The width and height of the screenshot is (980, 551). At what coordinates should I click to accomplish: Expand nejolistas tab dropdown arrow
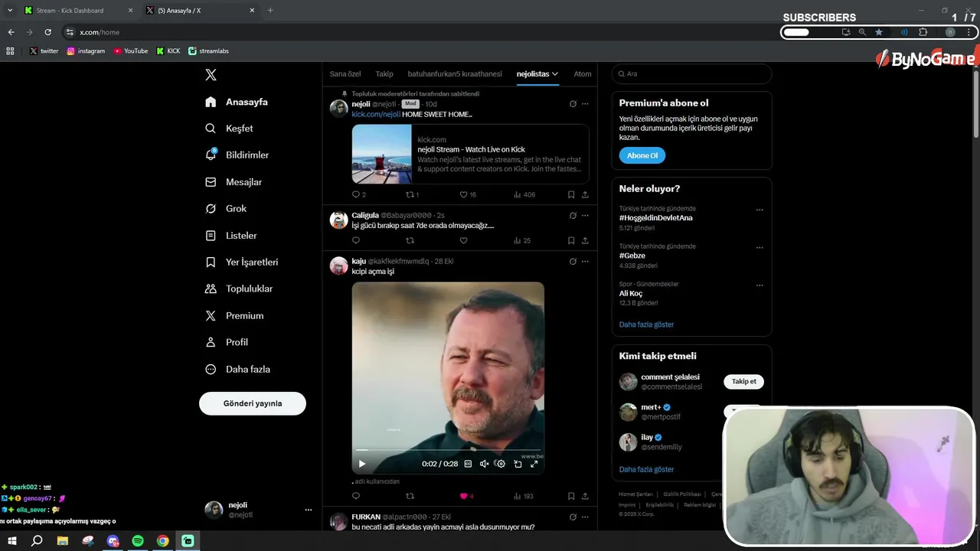(x=555, y=74)
